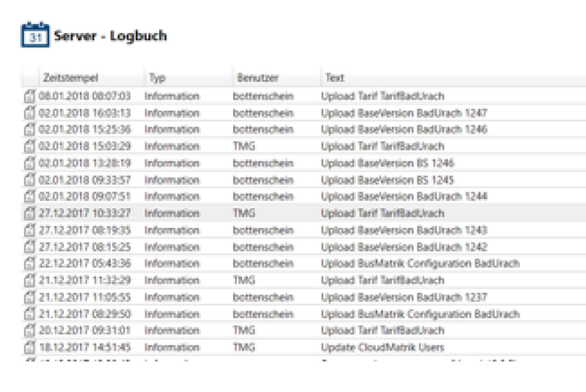Click log icon of 22.12.2017 05:43:36 entry
This screenshot has height=392, width=586.
[30, 263]
